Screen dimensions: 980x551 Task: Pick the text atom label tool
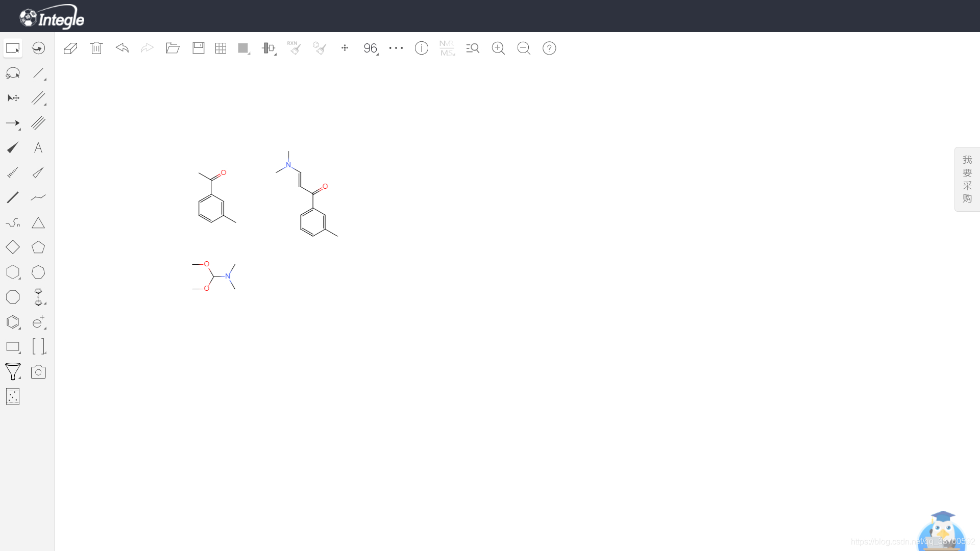click(x=38, y=148)
